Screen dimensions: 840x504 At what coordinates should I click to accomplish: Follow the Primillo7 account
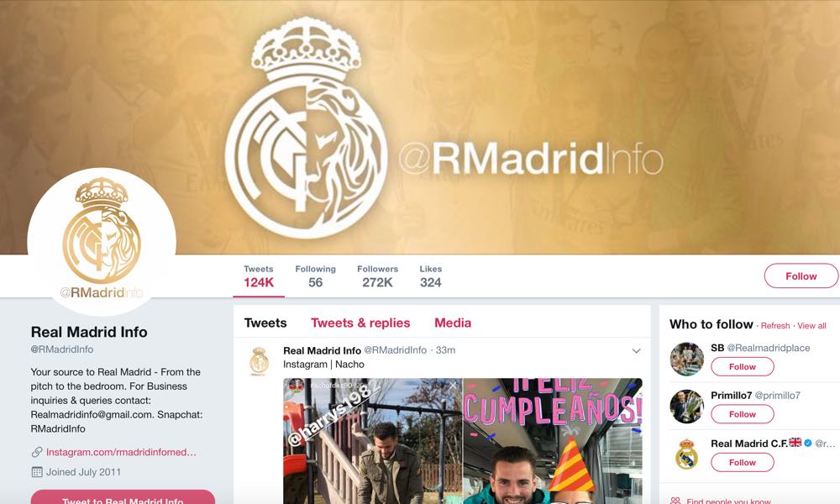(742, 414)
